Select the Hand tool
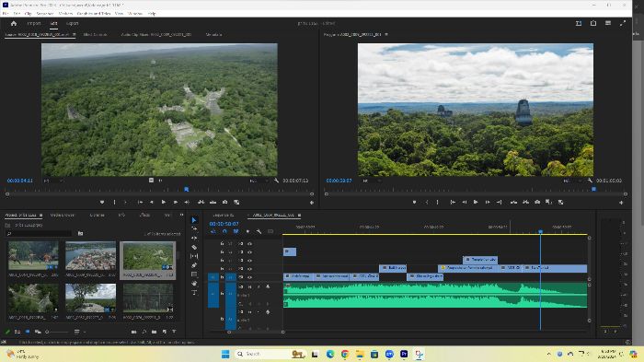The width and height of the screenshot is (644, 362). (x=194, y=284)
